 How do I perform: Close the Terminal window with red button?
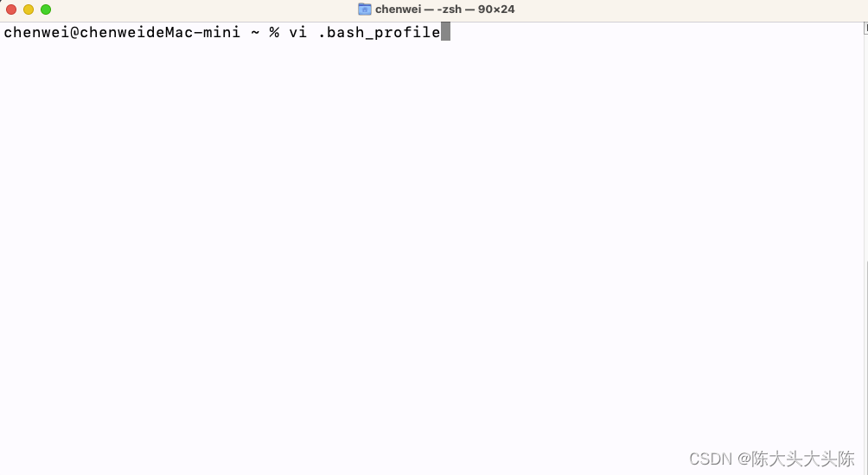click(x=11, y=10)
